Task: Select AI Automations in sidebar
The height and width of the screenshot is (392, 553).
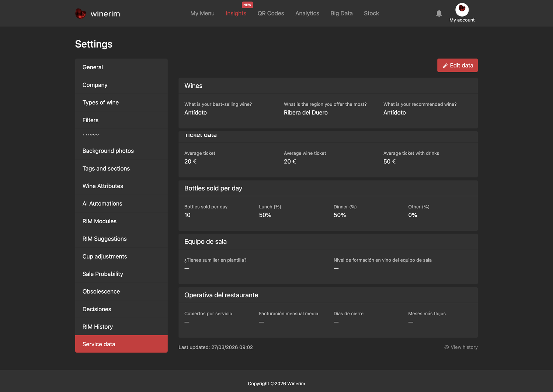Action: pyautogui.click(x=121, y=203)
